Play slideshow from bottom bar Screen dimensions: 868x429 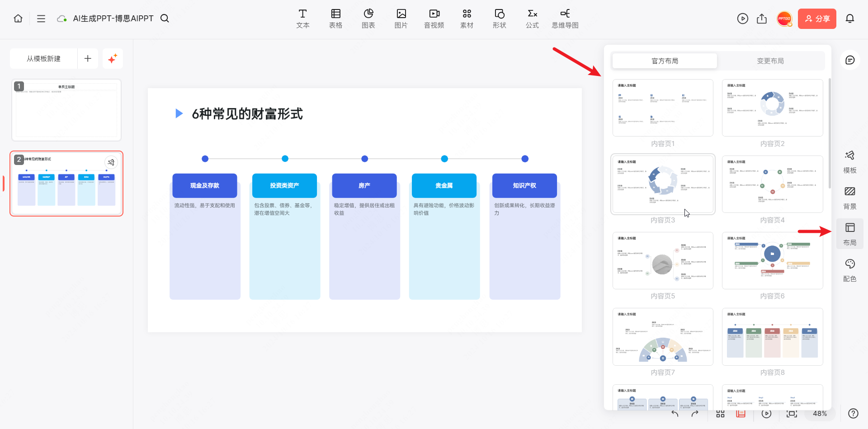[x=766, y=414]
